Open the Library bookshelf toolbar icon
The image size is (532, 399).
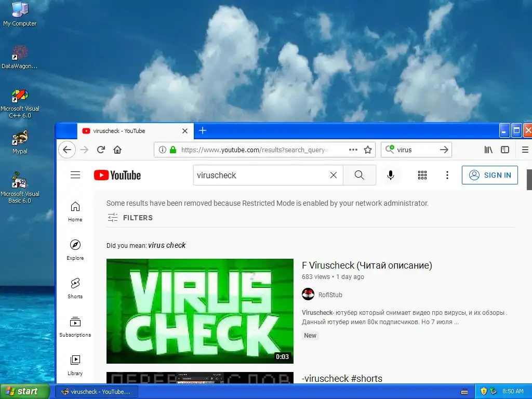click(488, 150)
